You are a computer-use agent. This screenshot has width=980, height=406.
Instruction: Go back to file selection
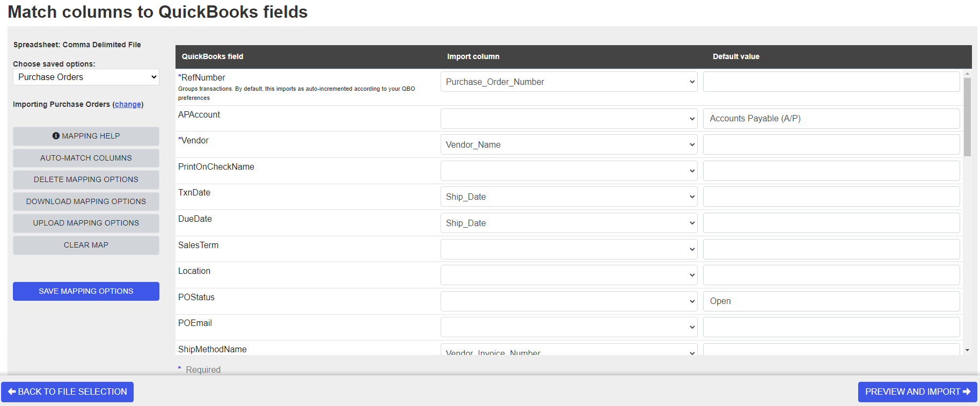tap(67, 392)
